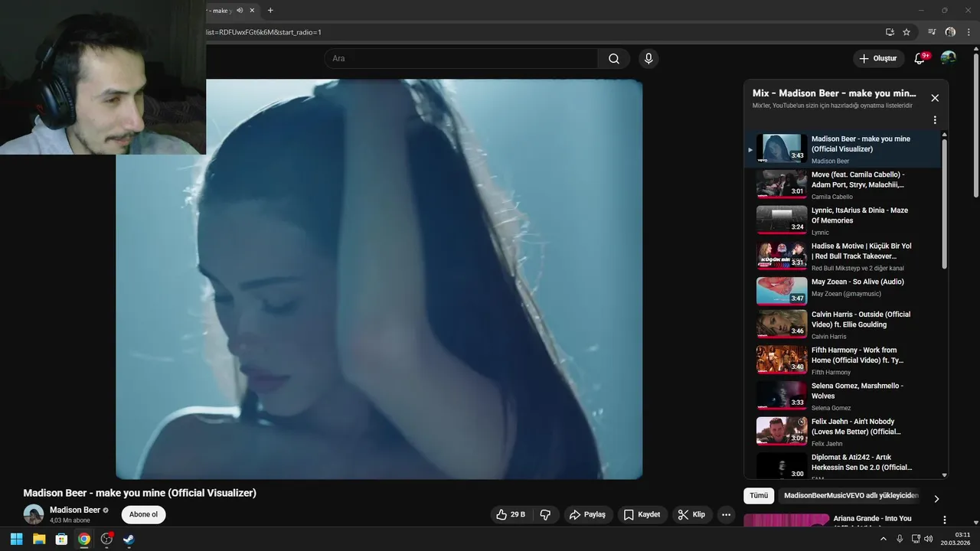Click the video player area
The image size is (980, 551).
coord(379,279)
